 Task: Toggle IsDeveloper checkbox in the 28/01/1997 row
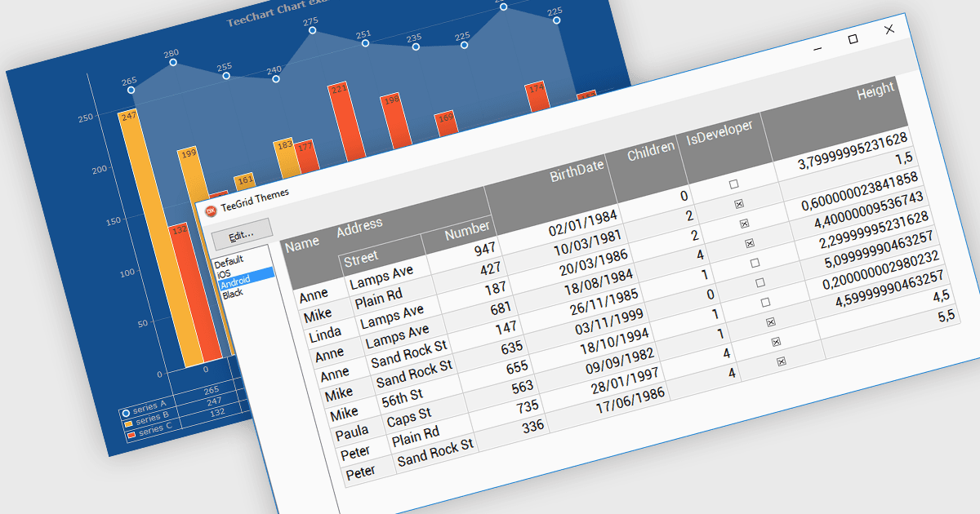click(x=776, y=341)
